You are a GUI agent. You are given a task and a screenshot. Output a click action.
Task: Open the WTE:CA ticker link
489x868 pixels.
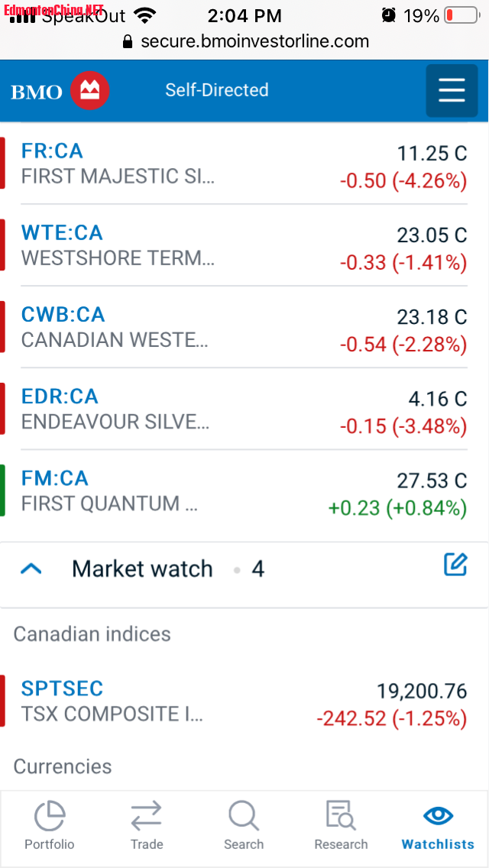62,232
